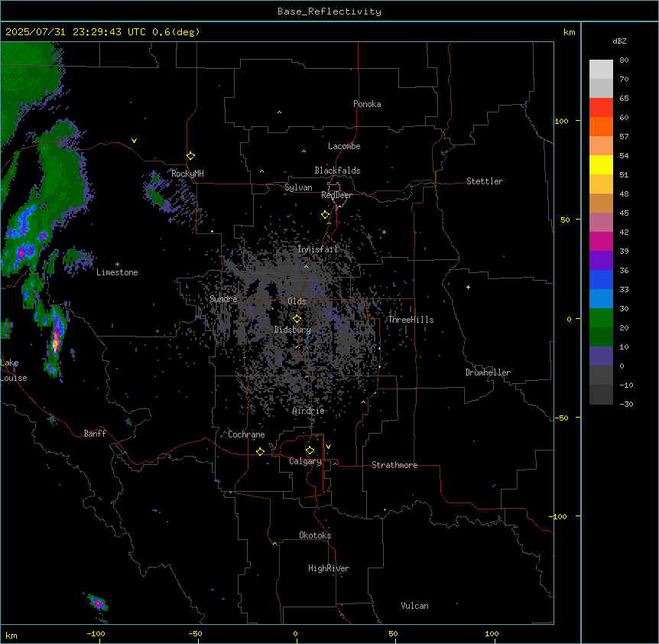Select the yellow diamond marker between Olds and Didsbury
This screenshot has height=644, width=659.
click(297, 319)
